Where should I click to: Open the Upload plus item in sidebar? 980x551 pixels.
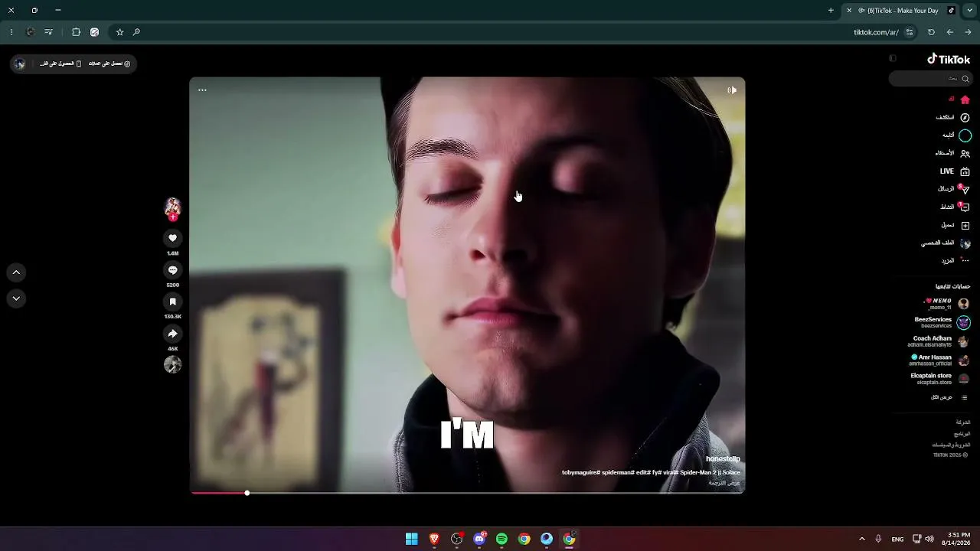tap(955, 225)
